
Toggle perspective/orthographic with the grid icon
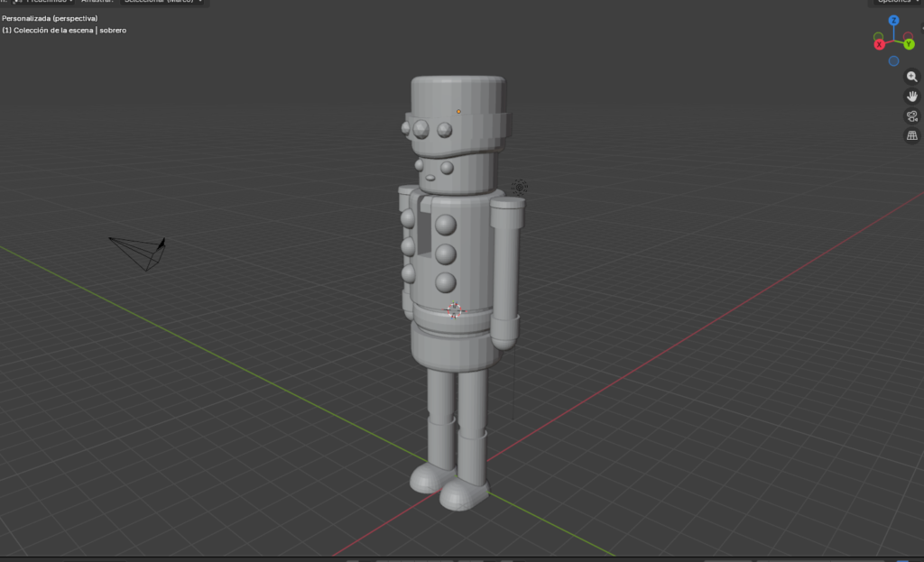[x=912, y=134]
